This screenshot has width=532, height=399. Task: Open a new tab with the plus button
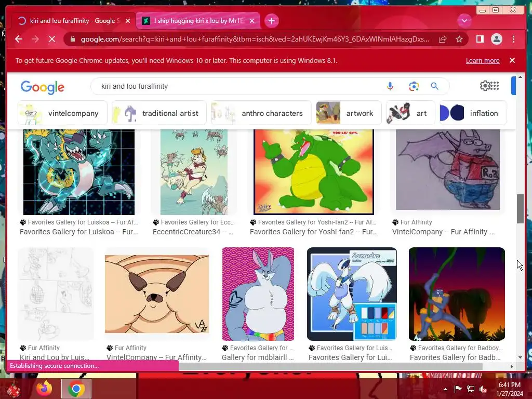tap(271, 21)
